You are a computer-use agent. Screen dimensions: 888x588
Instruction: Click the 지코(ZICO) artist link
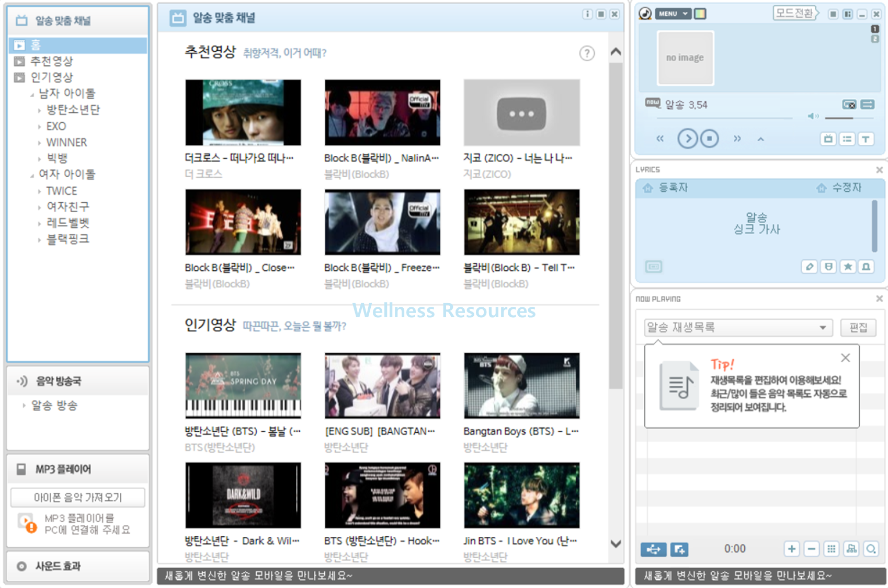[x=487, y=174]
